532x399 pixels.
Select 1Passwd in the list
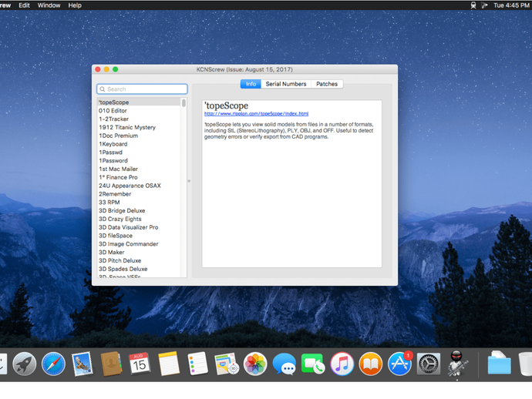pyautogui.click(x=139, y=153)
